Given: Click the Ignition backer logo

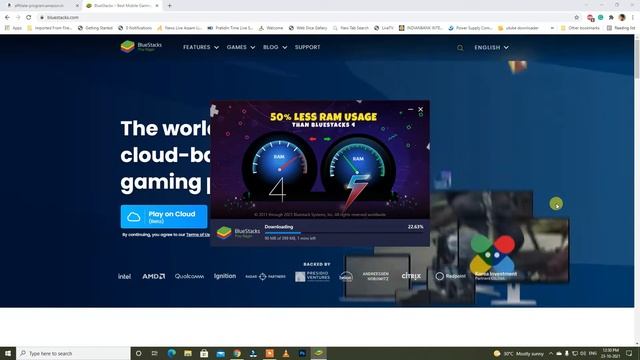Looking at the screenshot, I should (x=225, y=276).
